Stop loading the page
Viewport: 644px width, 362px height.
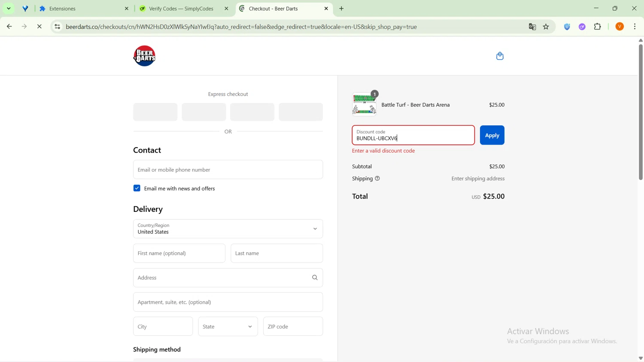(x=39, y=27)
